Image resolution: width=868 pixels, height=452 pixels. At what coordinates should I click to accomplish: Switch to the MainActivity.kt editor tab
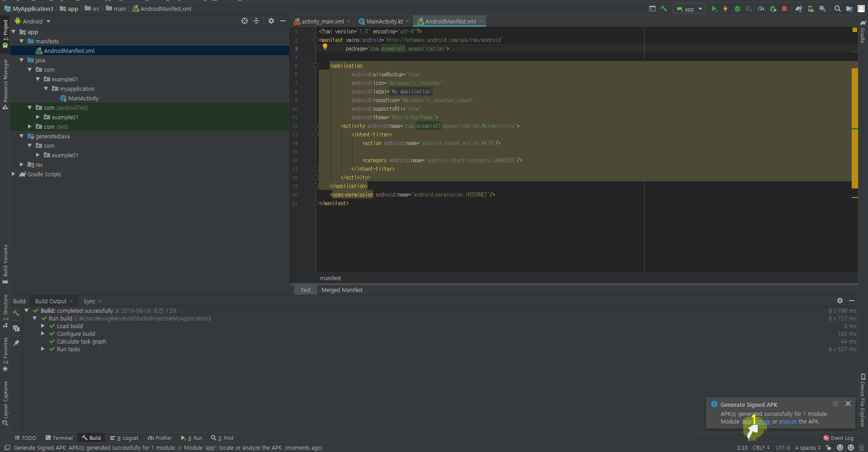click(384, 21)
